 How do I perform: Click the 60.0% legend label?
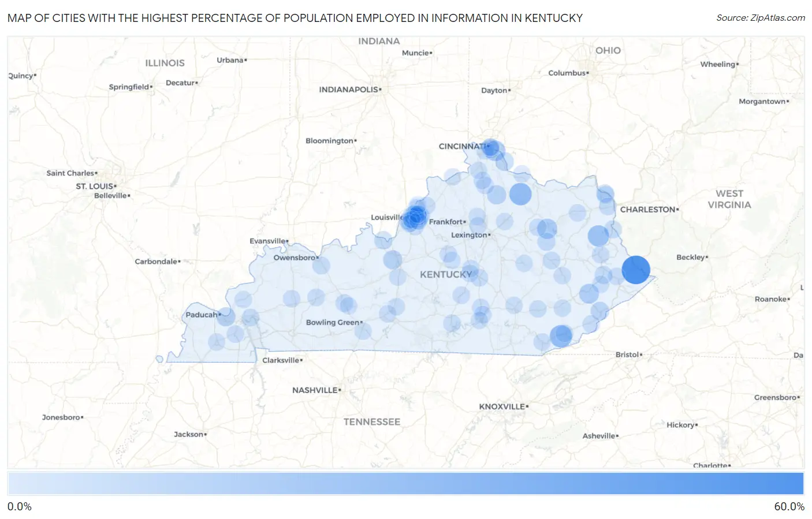tap(789, 506)
